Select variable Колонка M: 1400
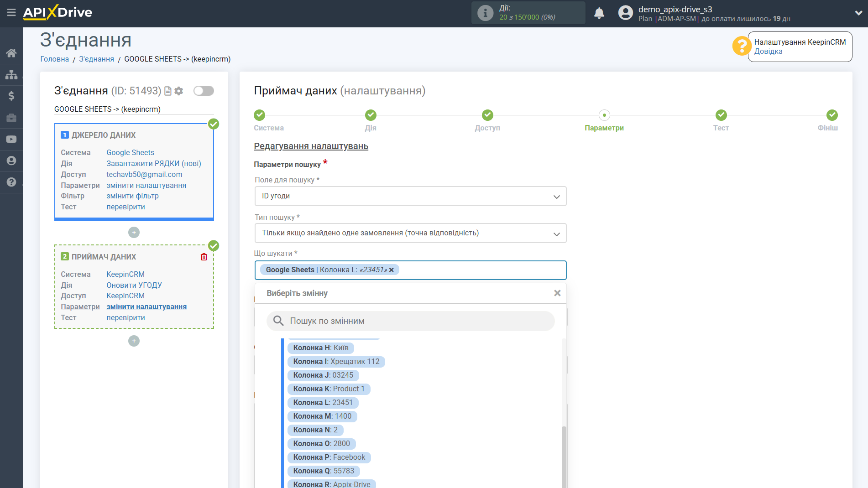This screenshot has width=868, height=488. [x=322, y=416]
